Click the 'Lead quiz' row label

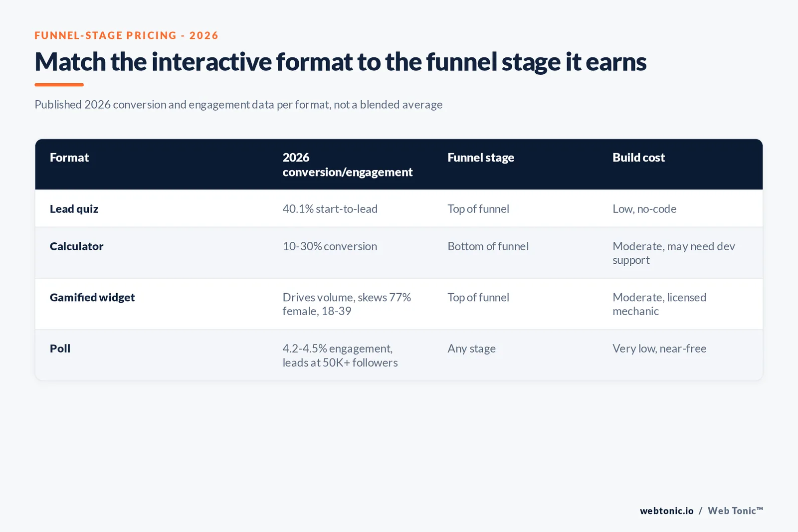(x=74, y=209)
